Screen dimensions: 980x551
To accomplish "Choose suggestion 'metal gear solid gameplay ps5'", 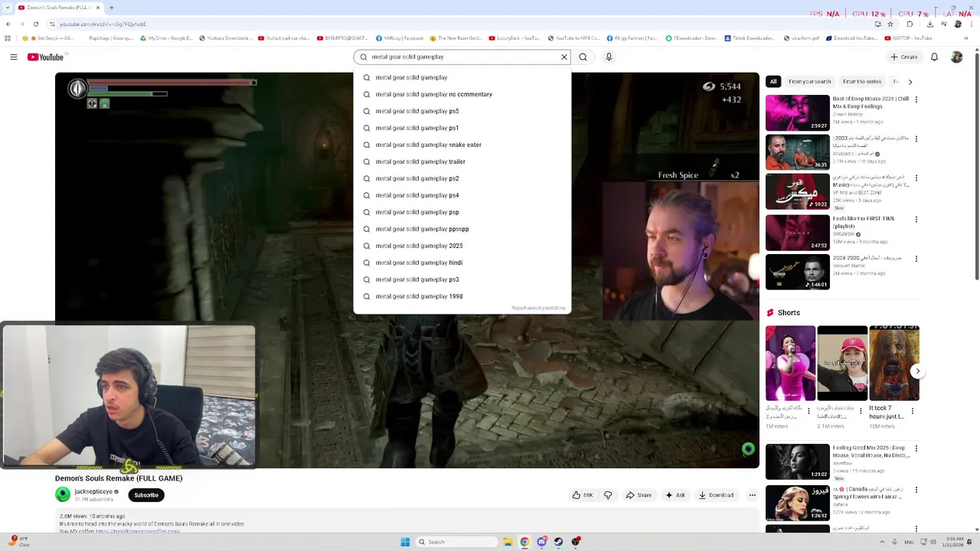I will pos(462,111).
